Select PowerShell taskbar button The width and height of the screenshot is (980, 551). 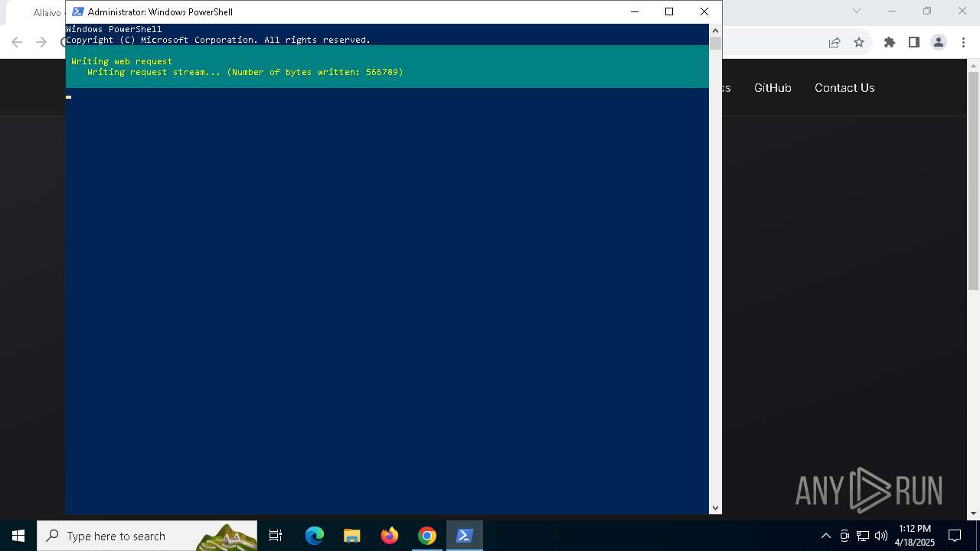(464, 536)
